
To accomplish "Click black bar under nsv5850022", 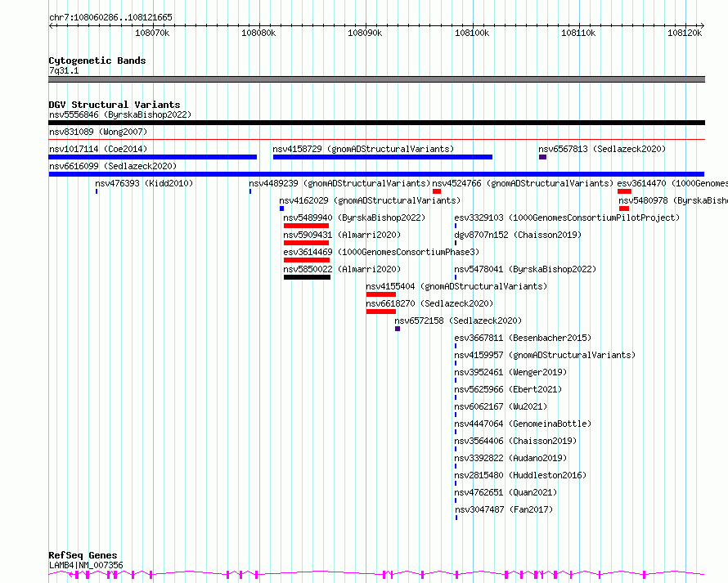I will click(x=307, y=277).
